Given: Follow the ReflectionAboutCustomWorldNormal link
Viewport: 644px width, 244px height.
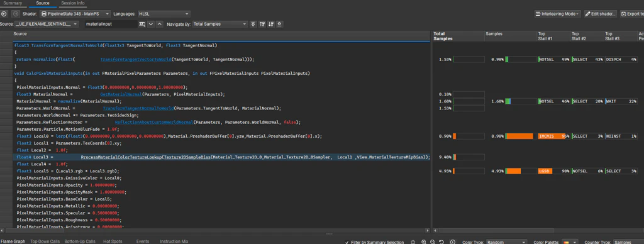Looking at the screenshot, I should point(155,123).
